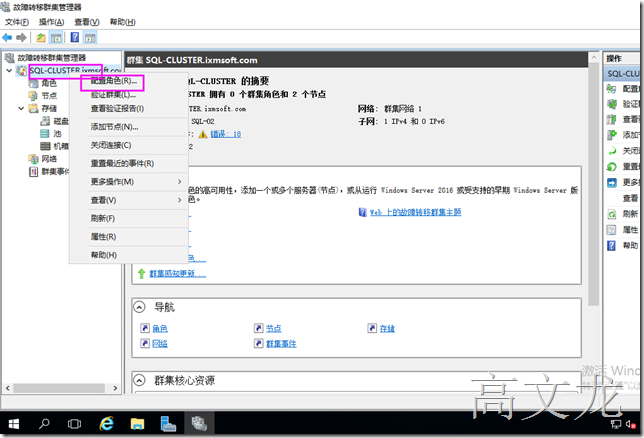Select the 池 item under 存储
Image resolution: width=644 pixels, height=438 pixels.
[x=57, y=134]
